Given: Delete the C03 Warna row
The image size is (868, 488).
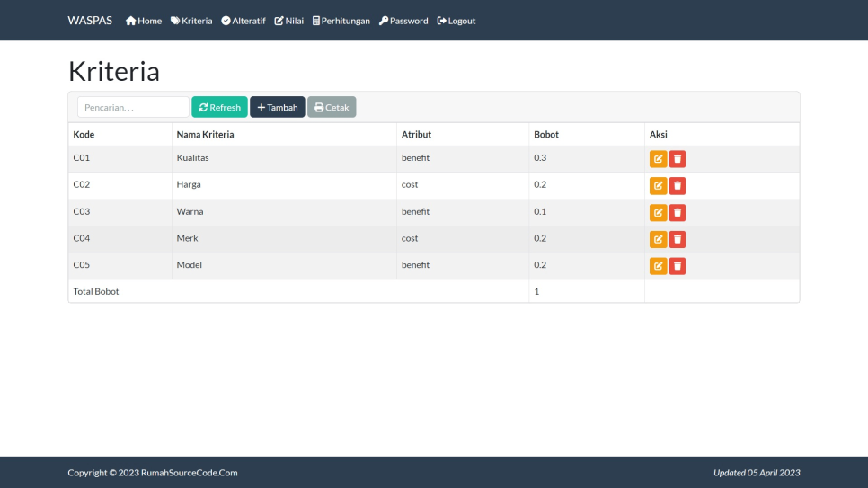Looking at the screenshot, I should [x=678, y=213].
